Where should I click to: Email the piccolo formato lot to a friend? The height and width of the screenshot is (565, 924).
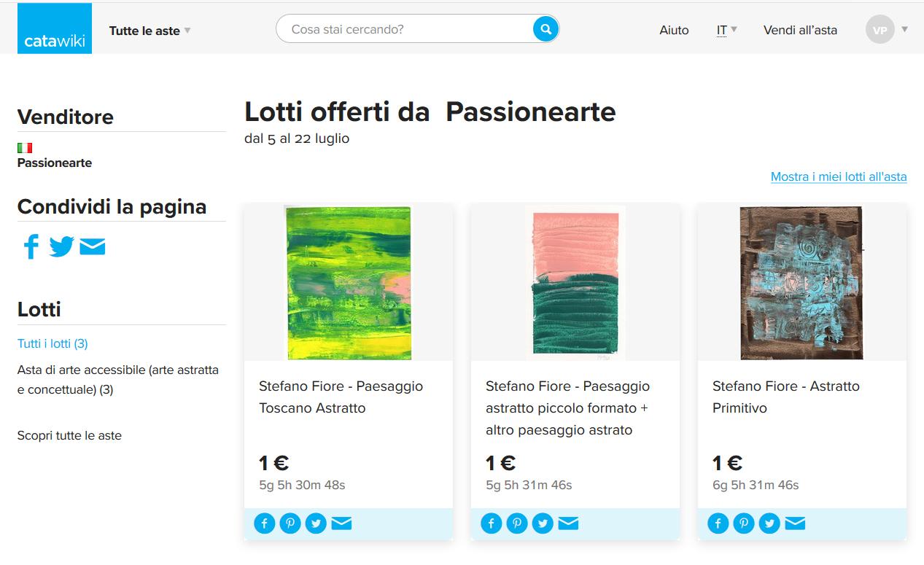(x=567, y=523)
